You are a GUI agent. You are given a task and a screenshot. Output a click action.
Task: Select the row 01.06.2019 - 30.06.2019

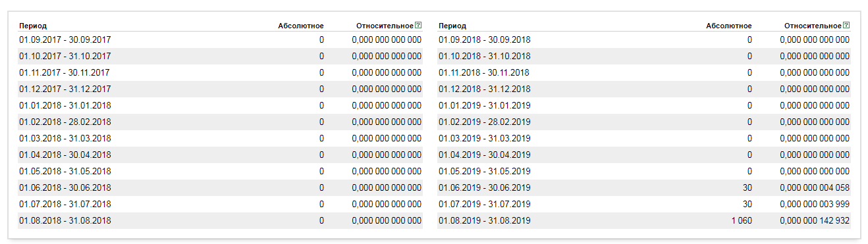(644, 187)
